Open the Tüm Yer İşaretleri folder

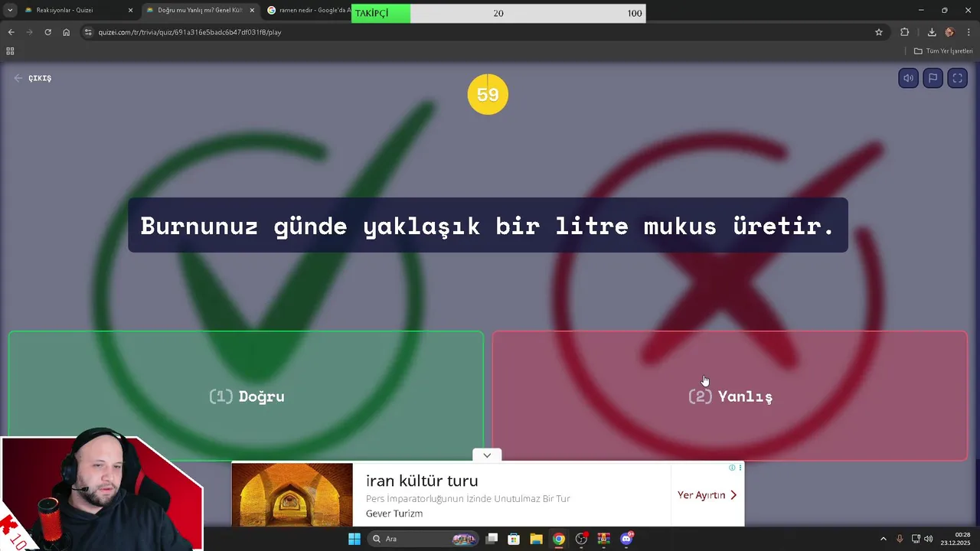click(x=943, y=51)
